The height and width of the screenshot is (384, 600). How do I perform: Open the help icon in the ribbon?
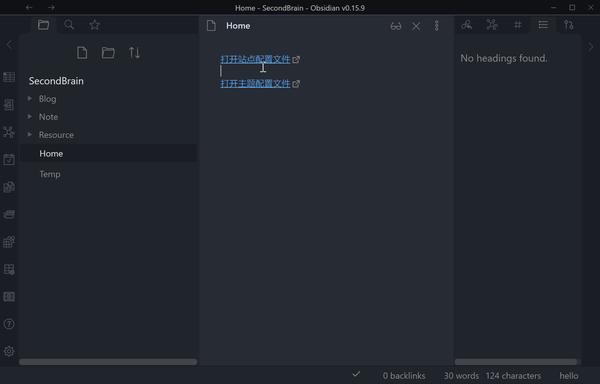click(9, 324)
